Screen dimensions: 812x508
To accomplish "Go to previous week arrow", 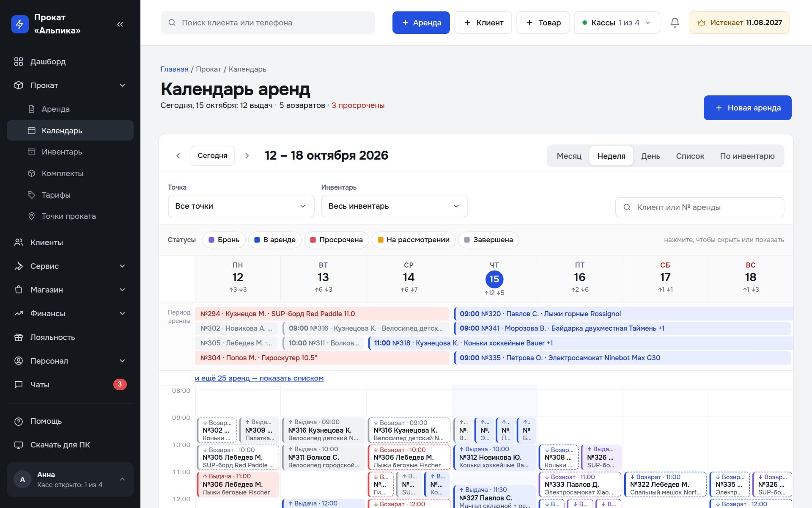I will point(178,156).
